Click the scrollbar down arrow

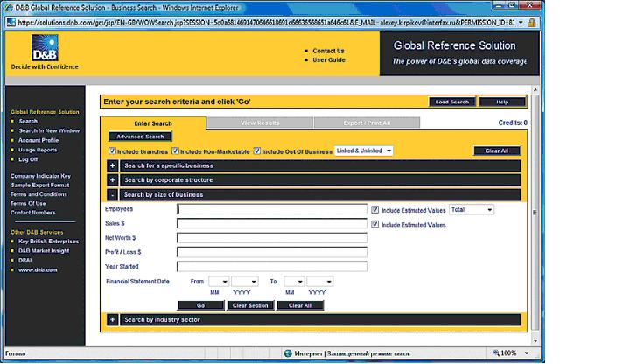pos(535,341)
